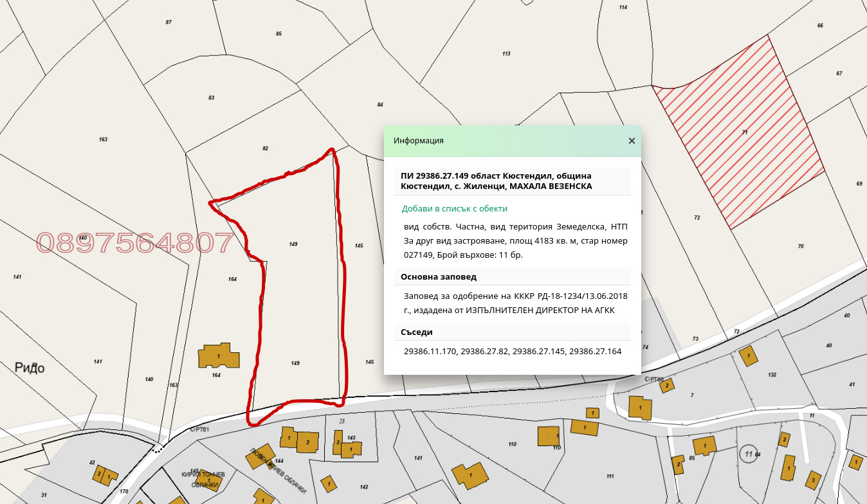Image resolution: width=867 pixels, height=504 pixels.
Task: Close the Информация popup
Action: pos(632,141)
